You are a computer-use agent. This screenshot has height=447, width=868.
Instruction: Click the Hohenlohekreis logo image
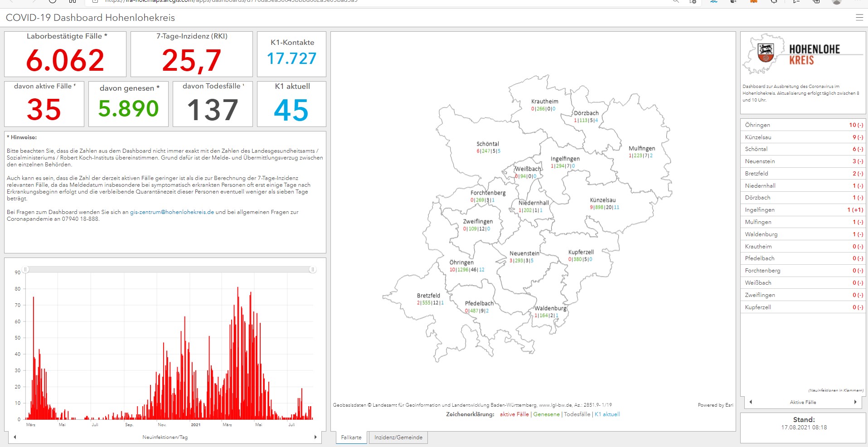pos(765,54)
